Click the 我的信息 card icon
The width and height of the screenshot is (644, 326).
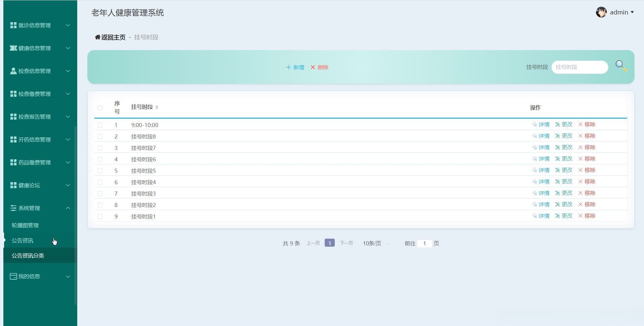[x=13, y=276]
